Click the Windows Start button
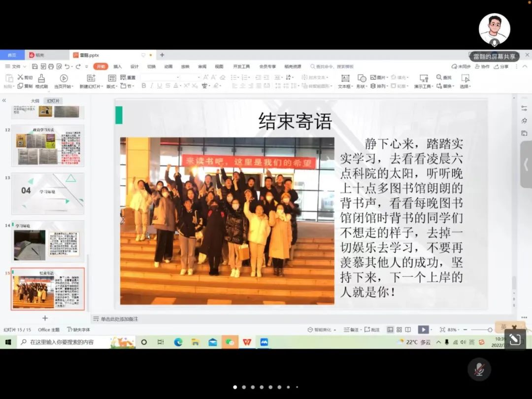 (x=8, y=342)
